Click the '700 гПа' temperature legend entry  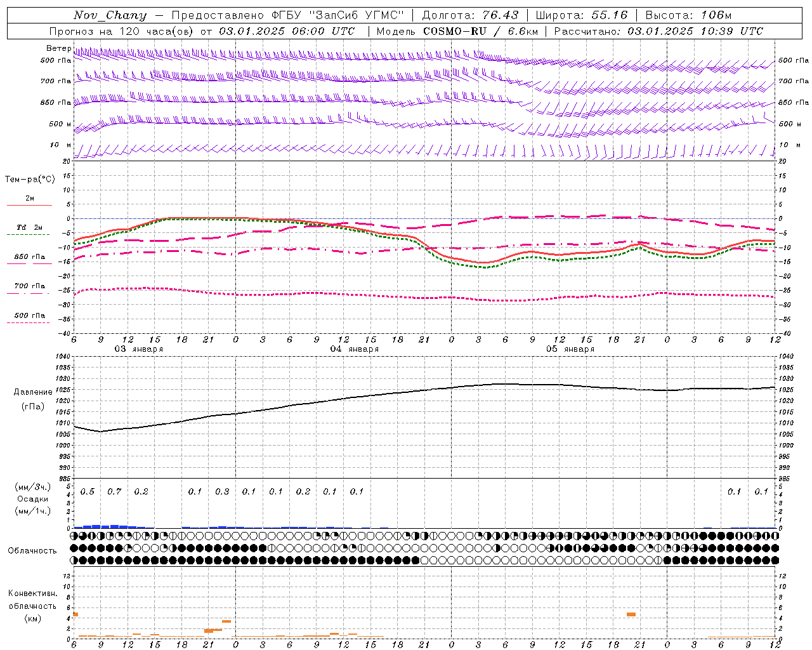30,286
